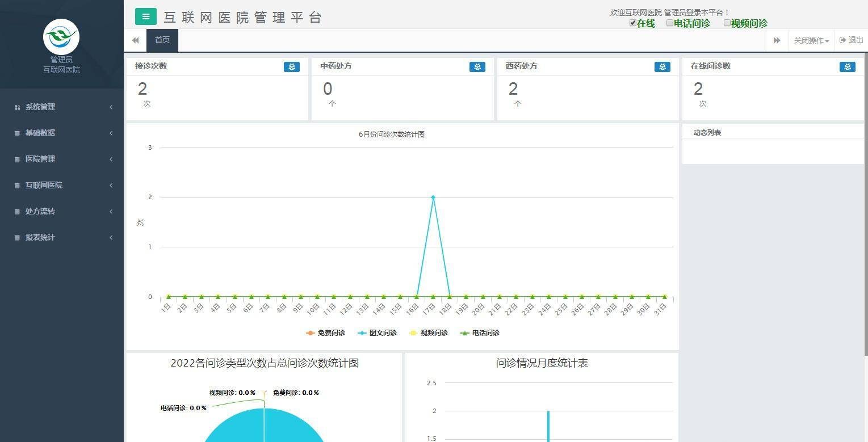Image resolution: width=868 pixels, height=442 pixels.
Task: Click the blue icon on 西药处方 card
Action: click(662, 66)
